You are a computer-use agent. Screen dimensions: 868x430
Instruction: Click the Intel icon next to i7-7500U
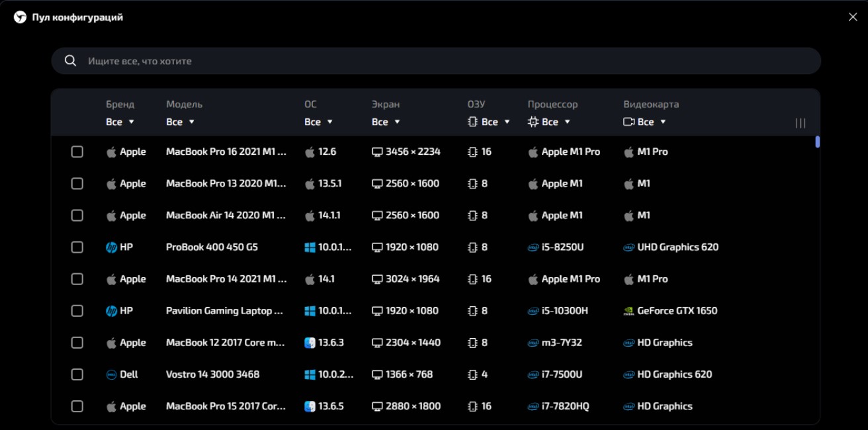(x=533, y=374)
